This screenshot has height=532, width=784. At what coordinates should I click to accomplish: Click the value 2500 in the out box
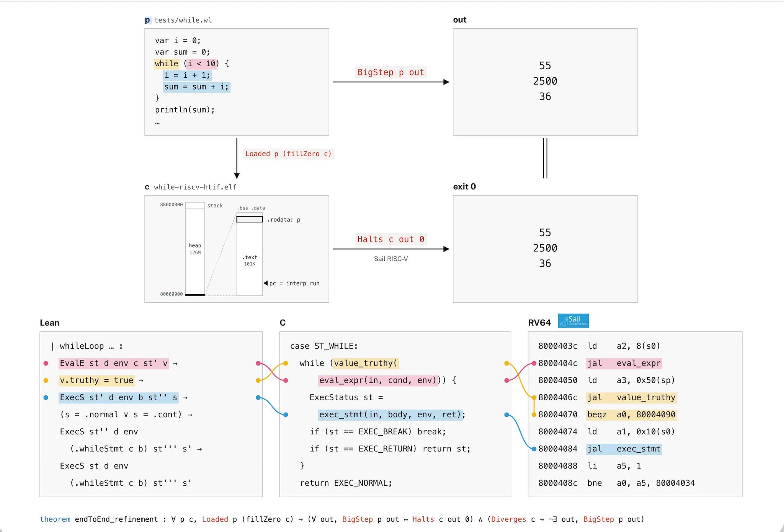point(545,81)
